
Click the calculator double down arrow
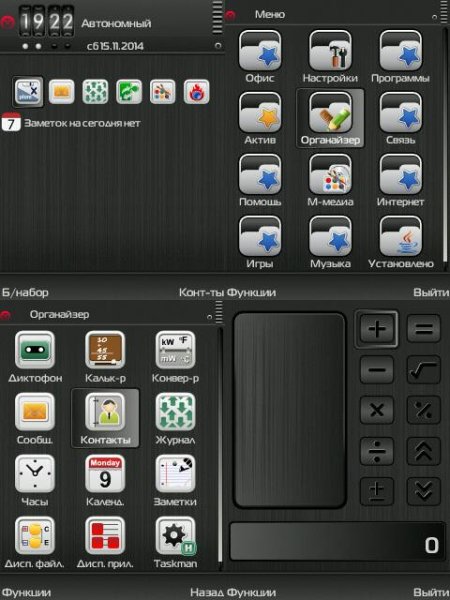(424, 492)
